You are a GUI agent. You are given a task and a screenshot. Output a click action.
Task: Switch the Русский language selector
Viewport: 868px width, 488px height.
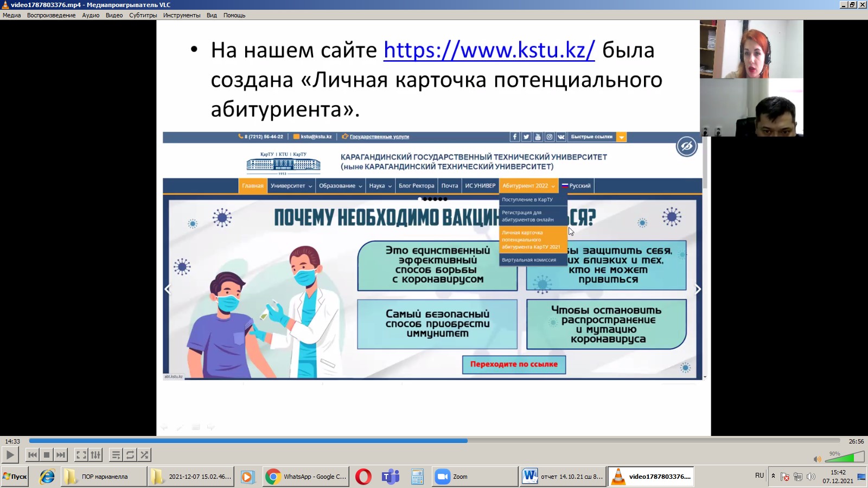576,185
